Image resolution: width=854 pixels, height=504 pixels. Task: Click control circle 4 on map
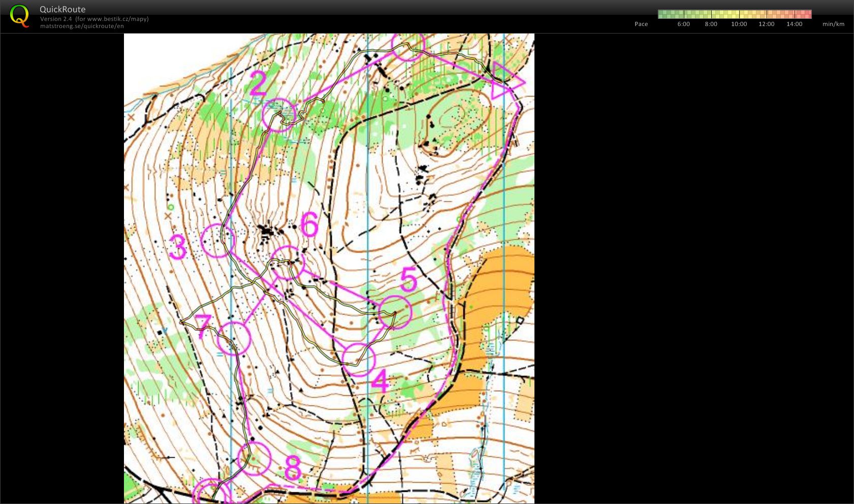click(x=358, y=359)
